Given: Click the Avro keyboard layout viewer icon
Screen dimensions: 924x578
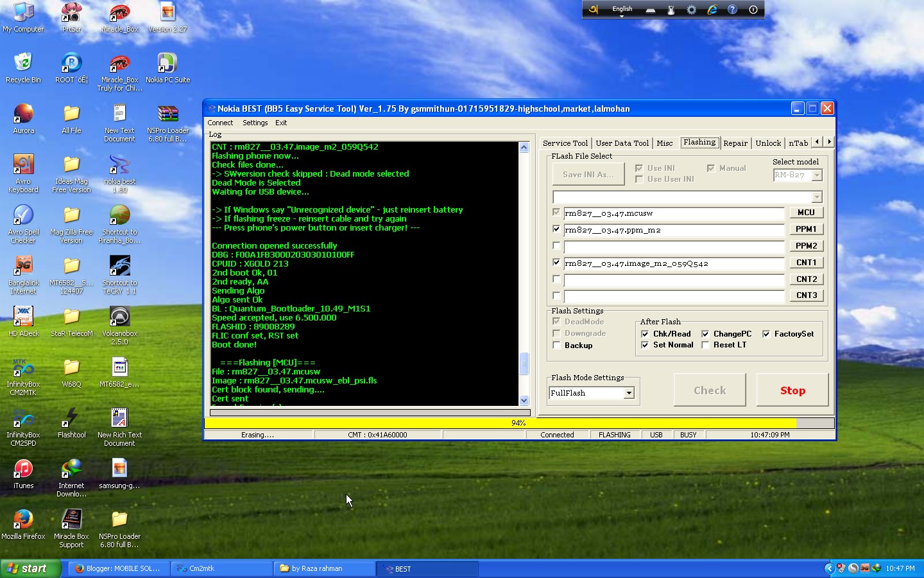Looking at the screenshot, I should click(651, 10).
